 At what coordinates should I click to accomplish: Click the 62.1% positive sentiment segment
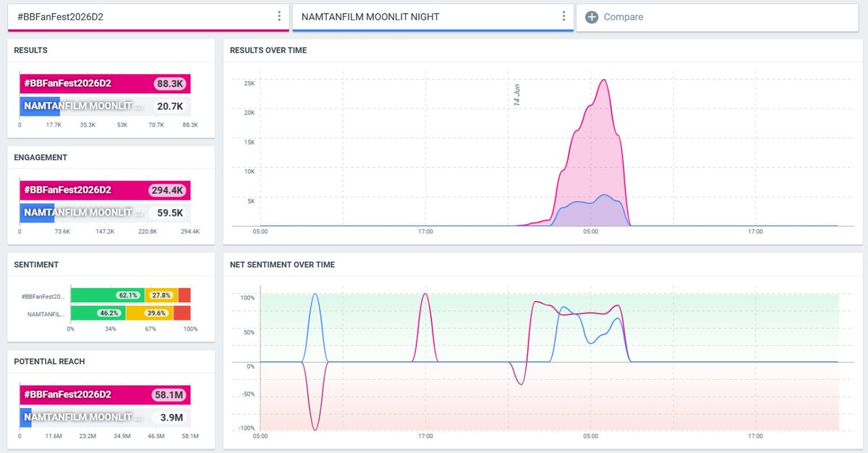[x=107, y=295]
